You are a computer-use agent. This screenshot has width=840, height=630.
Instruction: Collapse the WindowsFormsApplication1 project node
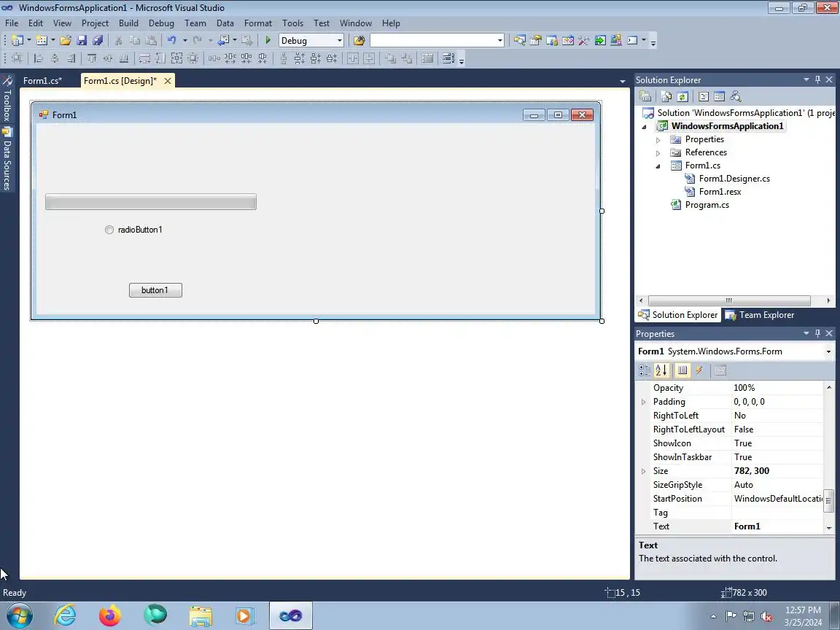pyautogui.click(x=645, y=127)
